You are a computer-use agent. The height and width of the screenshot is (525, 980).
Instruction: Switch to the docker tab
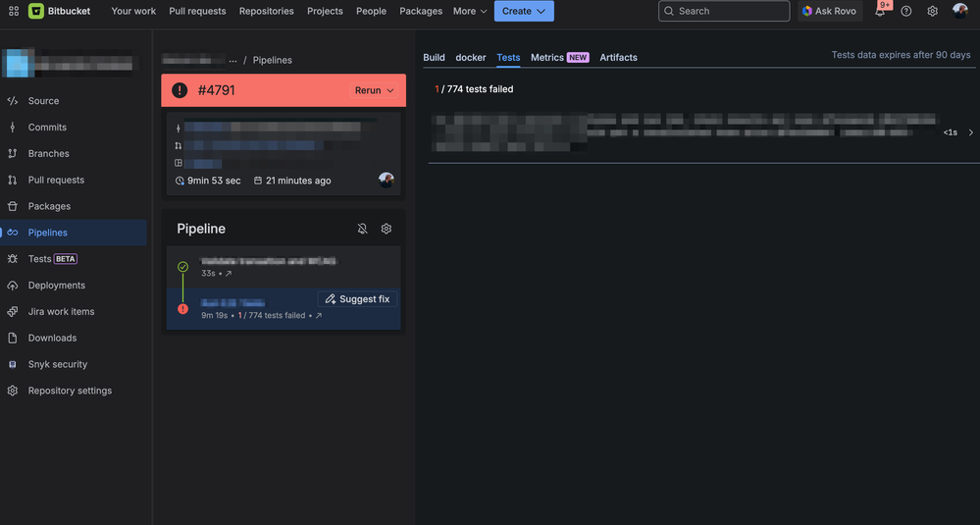471,58
